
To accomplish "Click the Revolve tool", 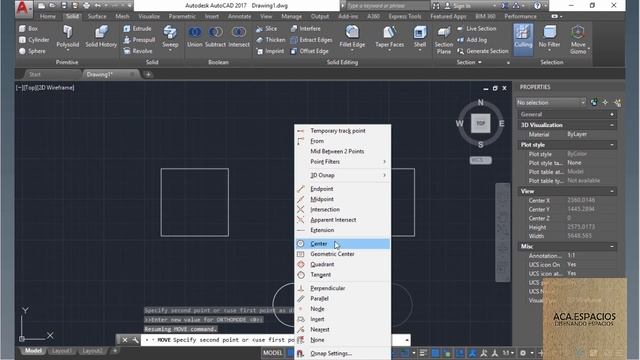I will point(138,51).
